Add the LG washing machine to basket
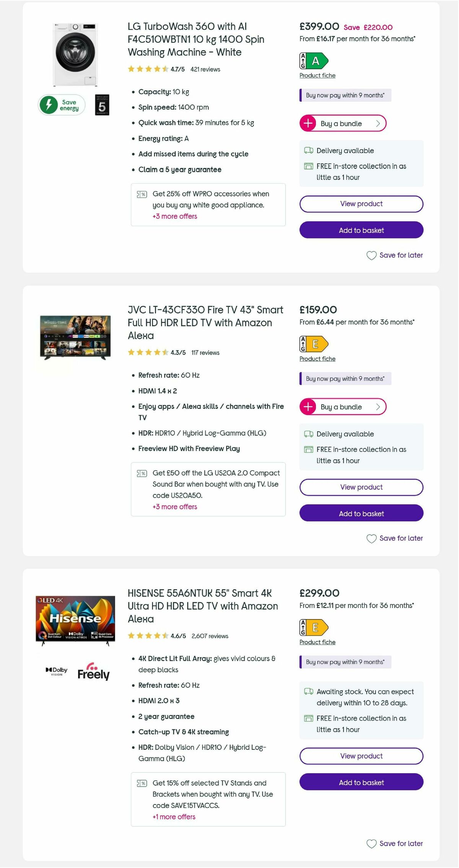This screenshot has height=868, width=459. pos(361,230)
